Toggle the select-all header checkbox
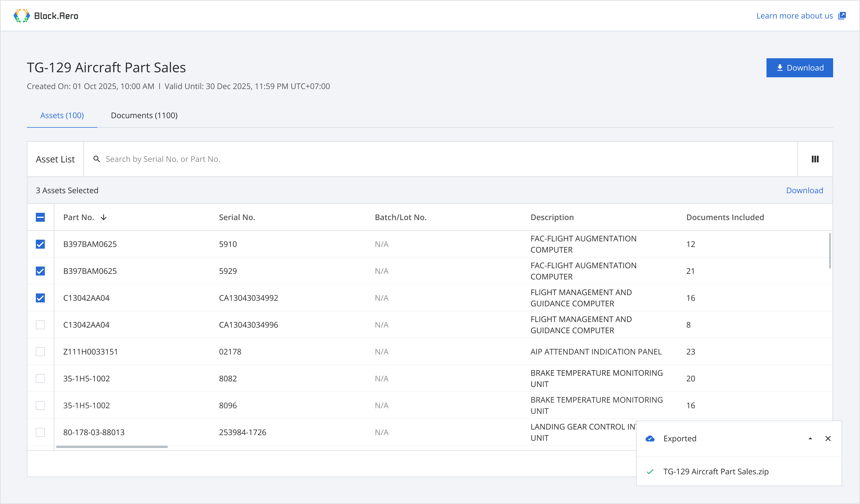This screenshot has height=504, width=860. [x=40, y=217]
